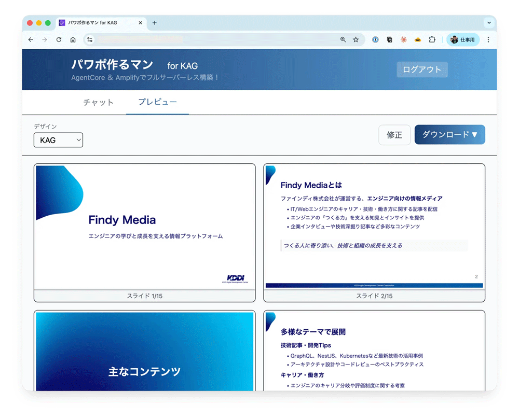Click the ログアウト button
This screenshot has height=420, width=519.
(422, 69)
